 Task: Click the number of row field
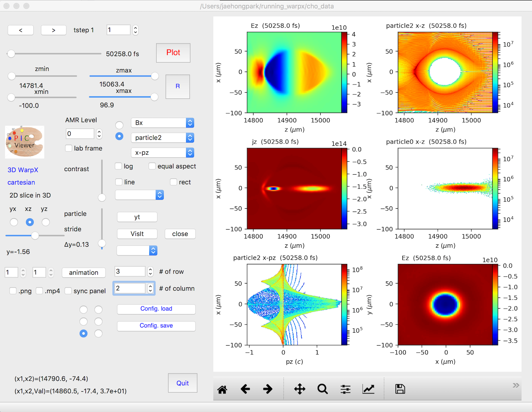click(x=130, y=271)
